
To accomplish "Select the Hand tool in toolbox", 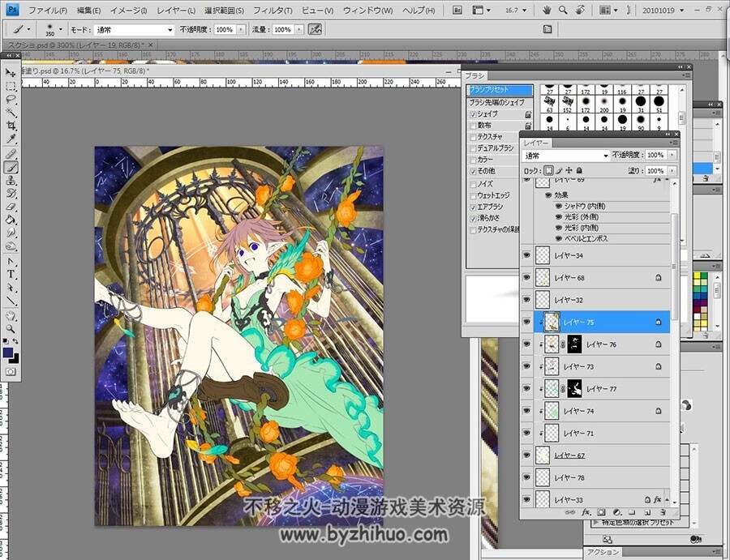I will [x=11, y=316].
